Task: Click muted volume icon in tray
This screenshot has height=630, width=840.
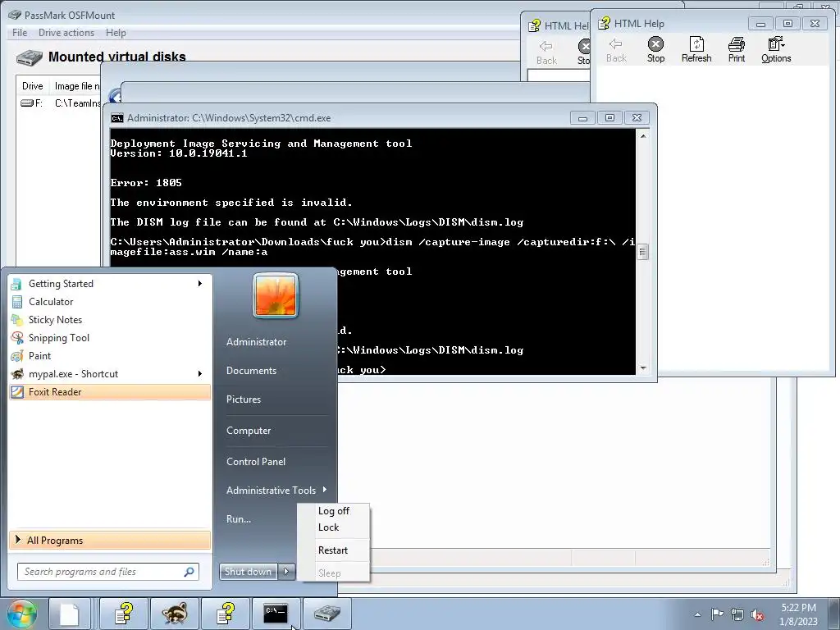Action: 757,614
